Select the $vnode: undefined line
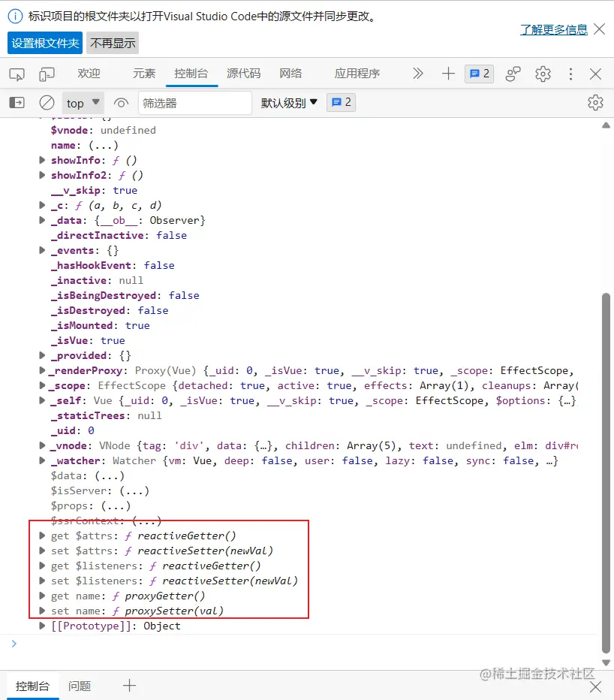 tap(103, 130)
